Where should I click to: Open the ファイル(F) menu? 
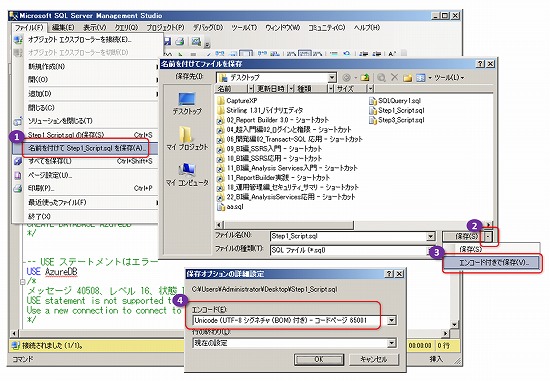tap(29, 27)
